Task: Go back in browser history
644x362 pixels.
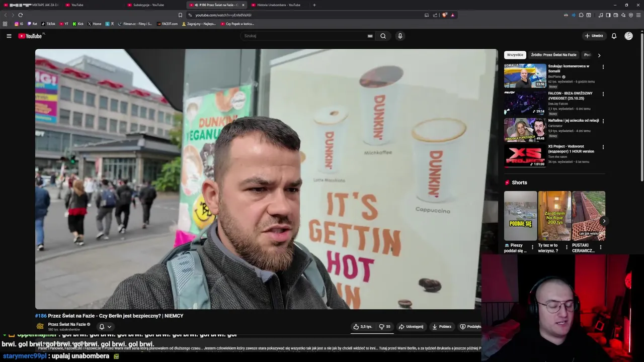Action: [x=6, y=15]
